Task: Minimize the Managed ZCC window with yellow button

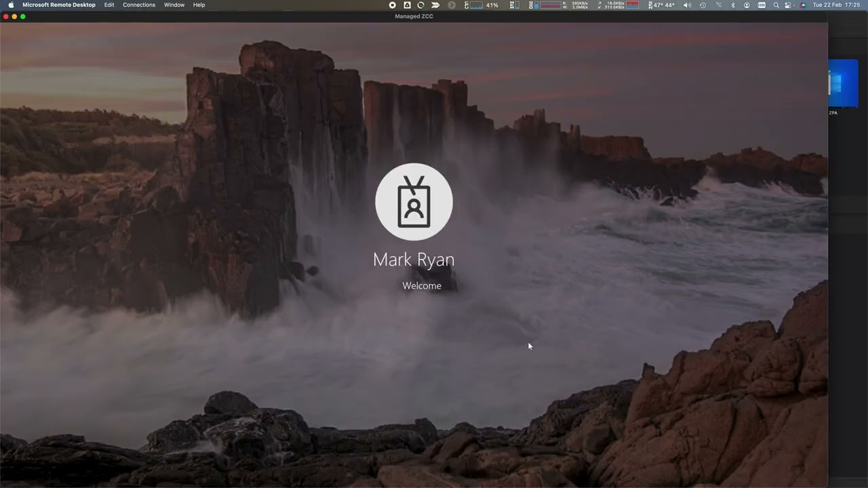Action: (x=14, y=16)
